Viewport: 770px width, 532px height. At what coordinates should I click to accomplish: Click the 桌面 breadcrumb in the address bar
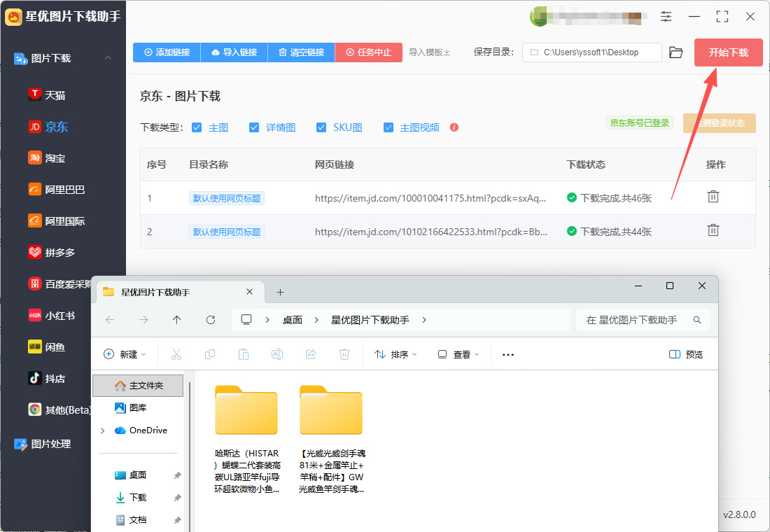(x=293, y=320)
